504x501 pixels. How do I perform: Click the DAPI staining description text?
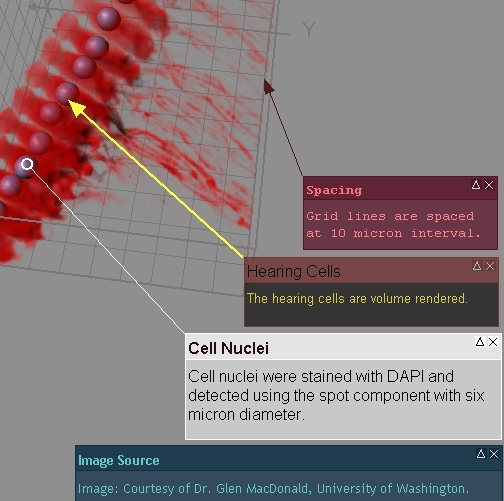tap(336, 396)
